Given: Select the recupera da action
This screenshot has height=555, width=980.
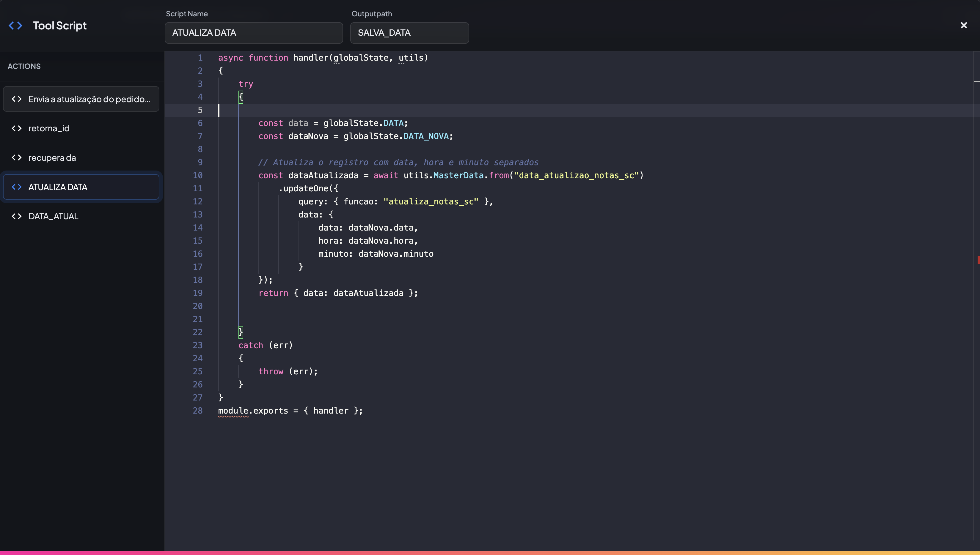Looking at the screenshot, I should (52, 157).
